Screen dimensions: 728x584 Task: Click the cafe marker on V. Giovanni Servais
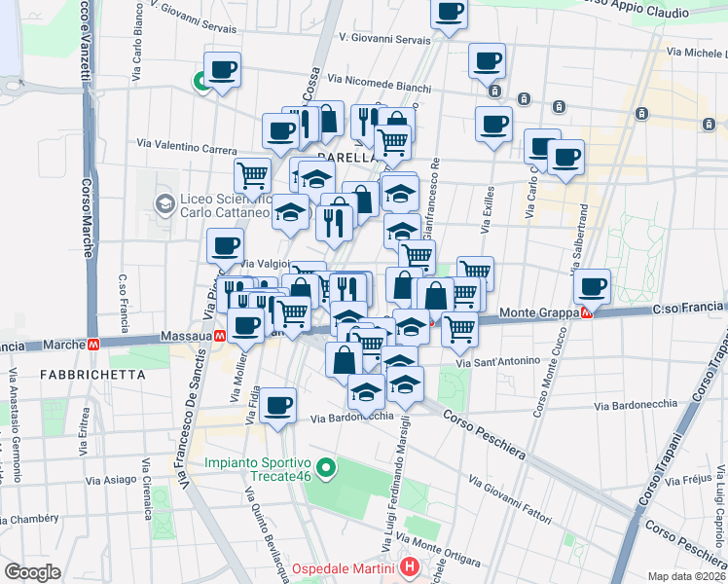coord(449,15)
